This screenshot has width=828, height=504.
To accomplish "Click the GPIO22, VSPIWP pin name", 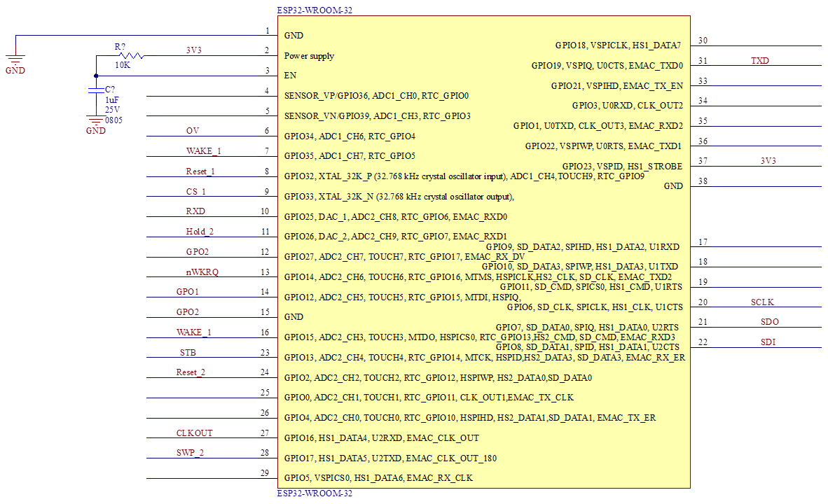I will pyautogui.click(x=603, y=146).
